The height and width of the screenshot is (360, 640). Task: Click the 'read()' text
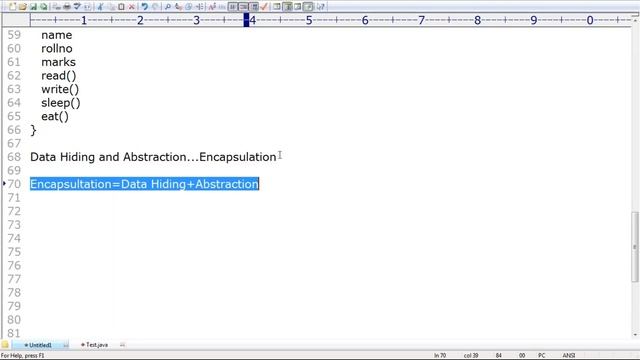(59, 76)
